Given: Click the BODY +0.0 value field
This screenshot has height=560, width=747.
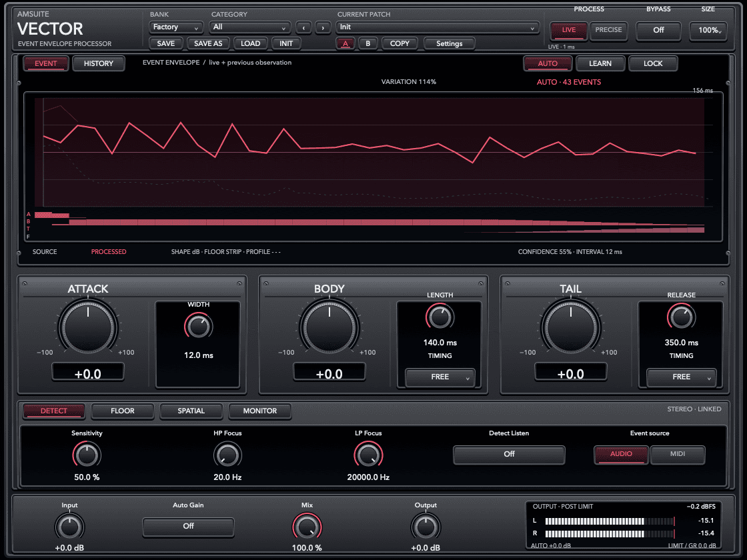Looking at the screenshot, I should click(329, 373).
